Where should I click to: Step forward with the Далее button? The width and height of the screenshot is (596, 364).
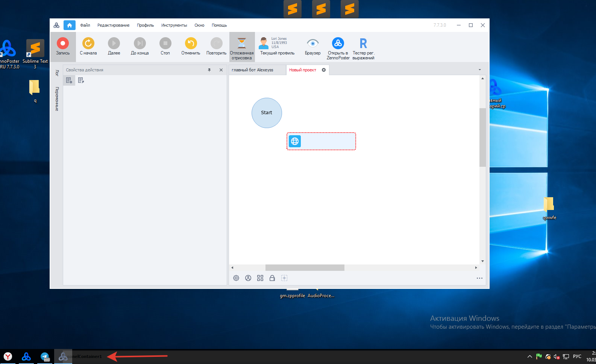114,47
